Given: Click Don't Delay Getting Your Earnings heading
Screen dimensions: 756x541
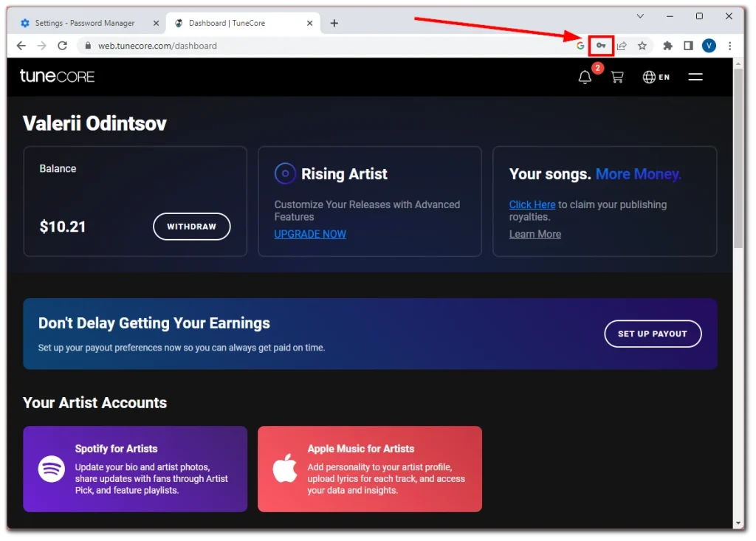Looking at the screenshot, I should tap(154, 323).
